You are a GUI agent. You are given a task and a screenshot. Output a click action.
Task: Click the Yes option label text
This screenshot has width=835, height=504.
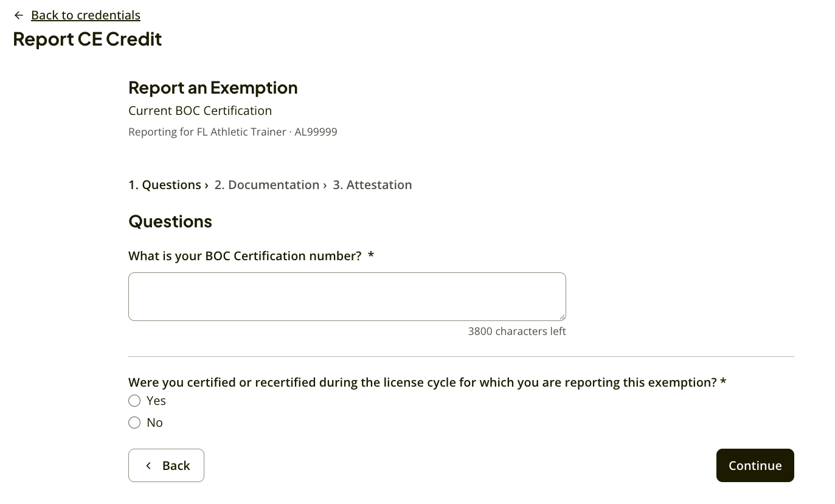pos(156,401)
